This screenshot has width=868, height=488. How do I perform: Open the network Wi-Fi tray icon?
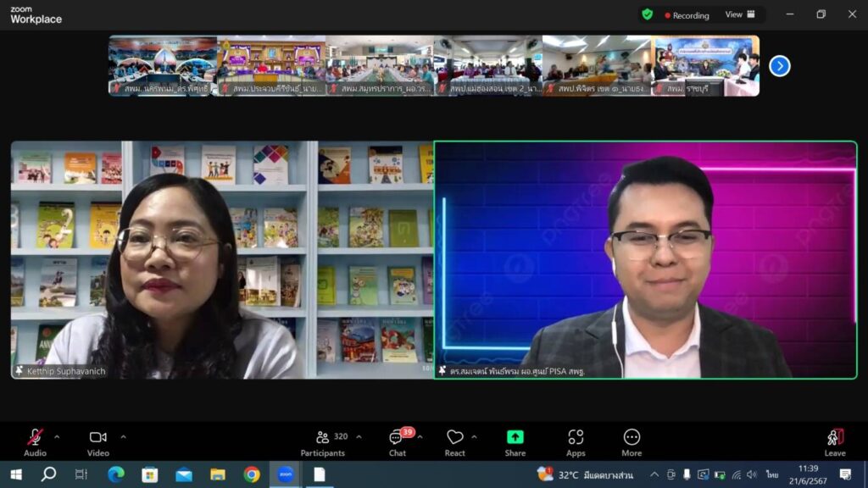tap(737, 474)
